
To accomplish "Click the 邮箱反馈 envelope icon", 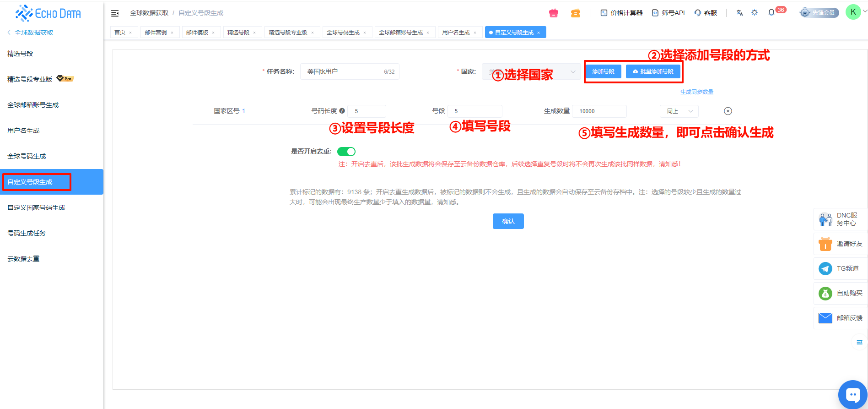I will click(x=825, y=318).
